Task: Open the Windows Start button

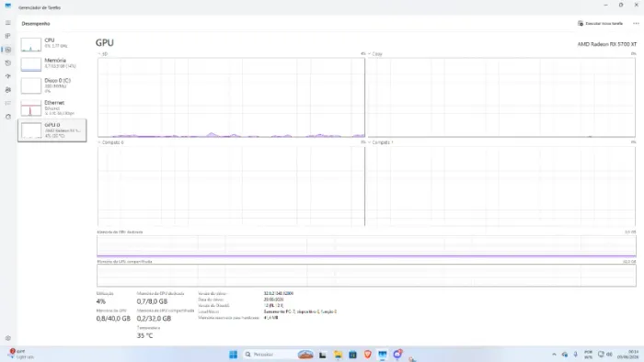Action: click(x=233, y=355)
